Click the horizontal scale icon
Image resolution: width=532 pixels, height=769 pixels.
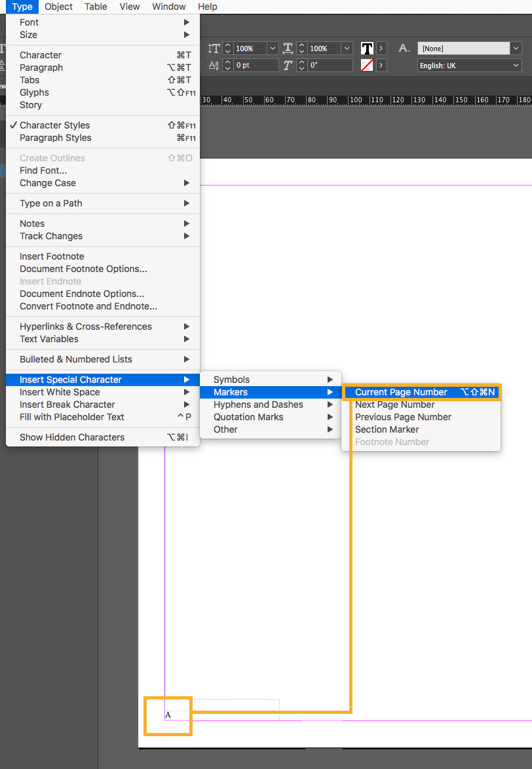[288, 49]
